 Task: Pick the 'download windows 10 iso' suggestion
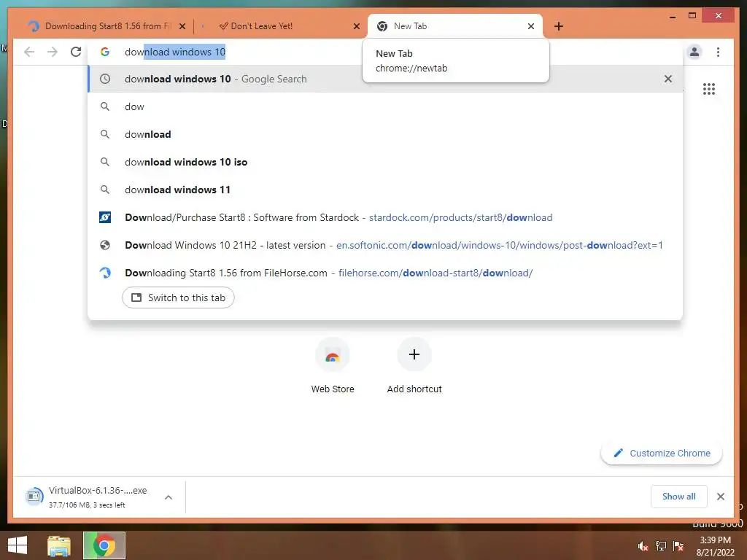(x=385, y=162)
